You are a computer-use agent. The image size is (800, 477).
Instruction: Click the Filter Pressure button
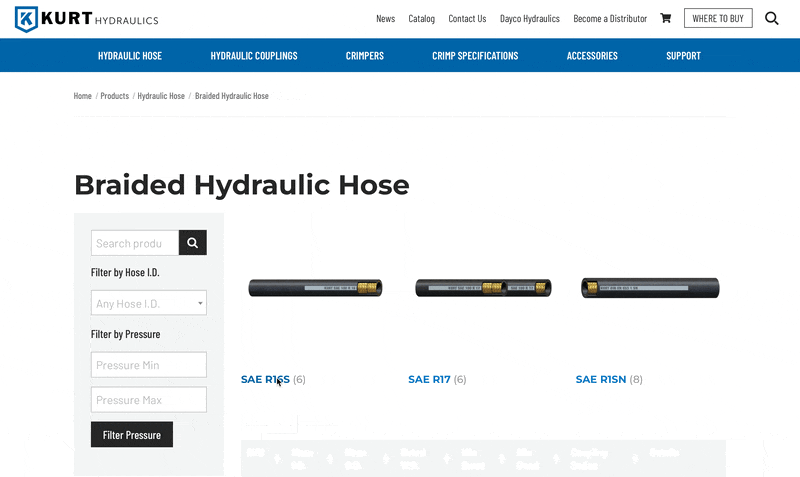[131, 435]
